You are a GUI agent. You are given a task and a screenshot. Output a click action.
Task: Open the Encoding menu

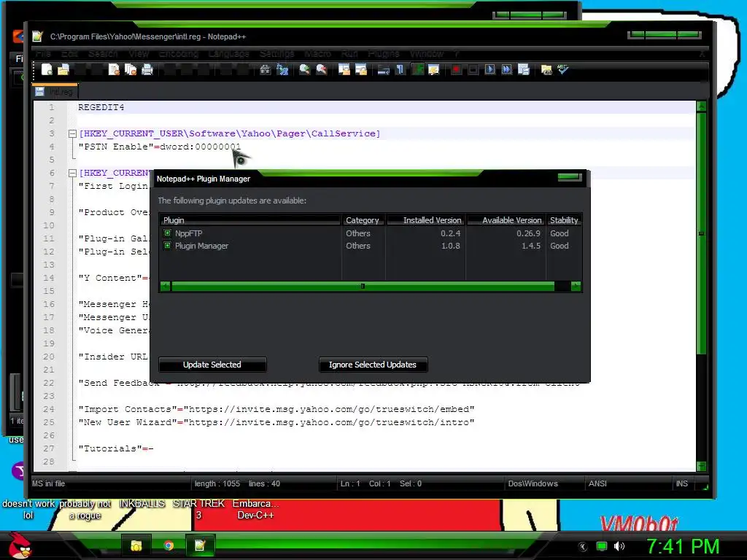[x=179, y=54]
